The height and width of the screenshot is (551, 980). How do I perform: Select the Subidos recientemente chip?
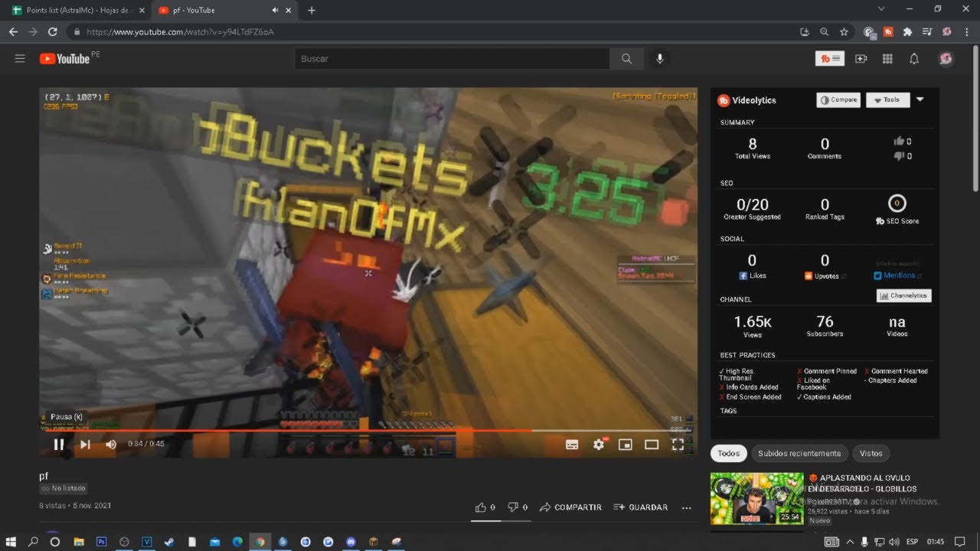(x=799, y=453)
